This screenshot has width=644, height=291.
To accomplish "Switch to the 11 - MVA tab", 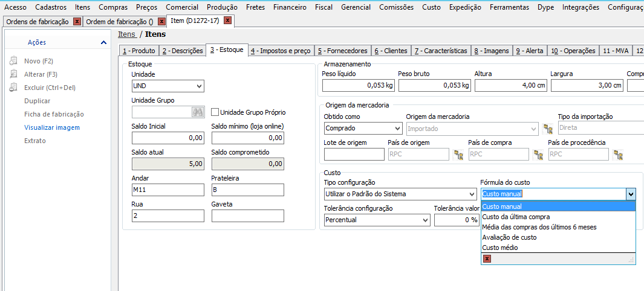I will (x=616, y=51).
